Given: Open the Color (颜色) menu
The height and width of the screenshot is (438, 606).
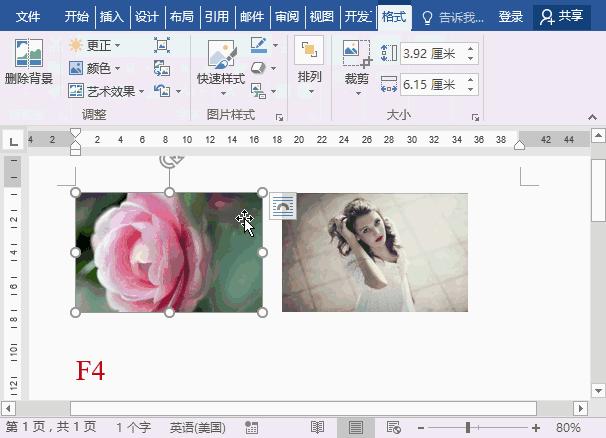Looking at the screenshot, I should 95,68.
